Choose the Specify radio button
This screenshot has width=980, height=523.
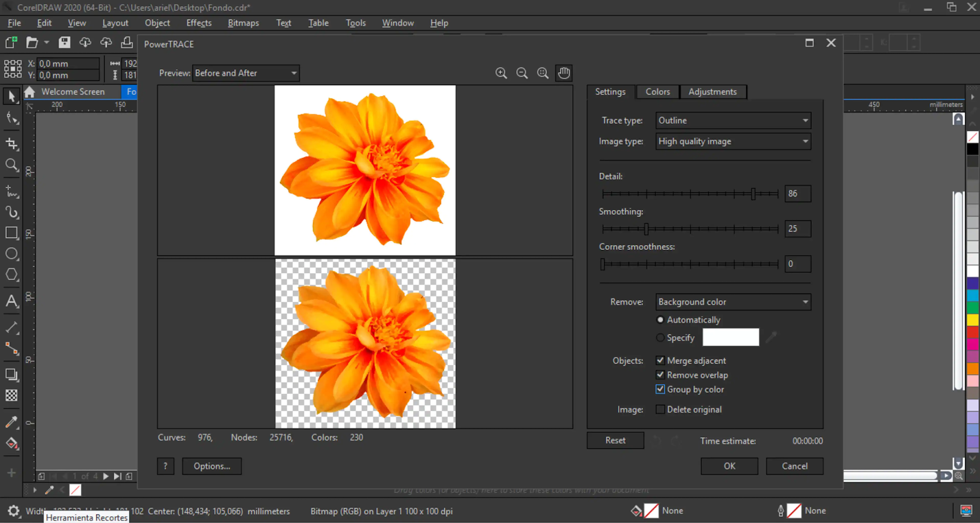[x=660, y=337]
